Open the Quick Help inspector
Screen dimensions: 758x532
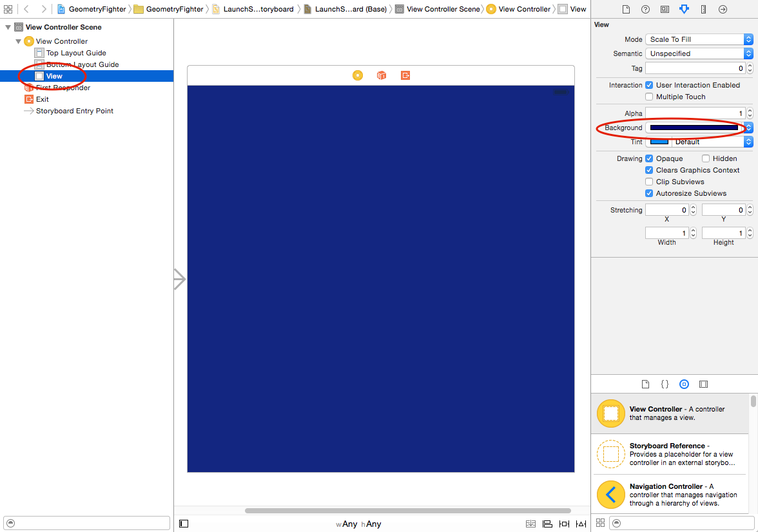click(x=645, y=9)
